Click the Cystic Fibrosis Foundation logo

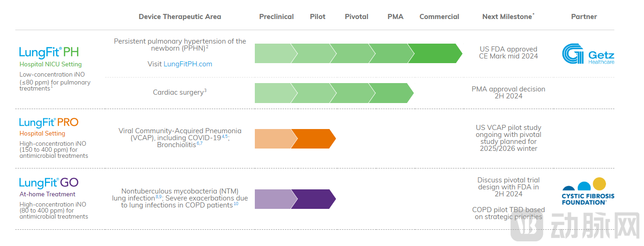point(587,191)
